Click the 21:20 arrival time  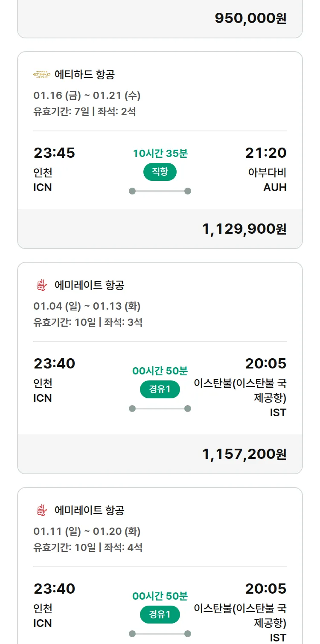(265, 153)
